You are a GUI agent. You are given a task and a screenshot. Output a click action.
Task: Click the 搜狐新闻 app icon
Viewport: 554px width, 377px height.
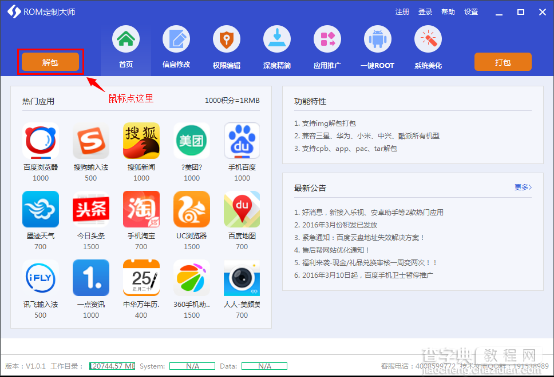pos(141,141)
